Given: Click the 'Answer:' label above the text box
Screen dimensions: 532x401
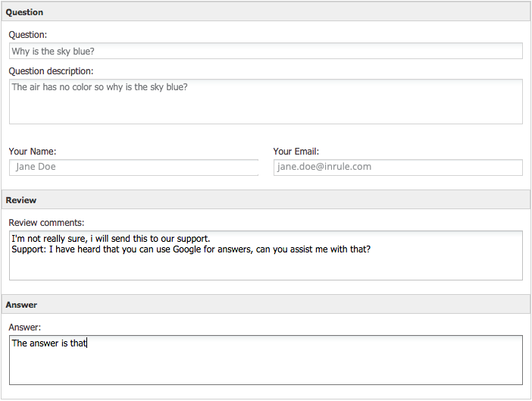Looking at the screenshot, I should point(24,327).
